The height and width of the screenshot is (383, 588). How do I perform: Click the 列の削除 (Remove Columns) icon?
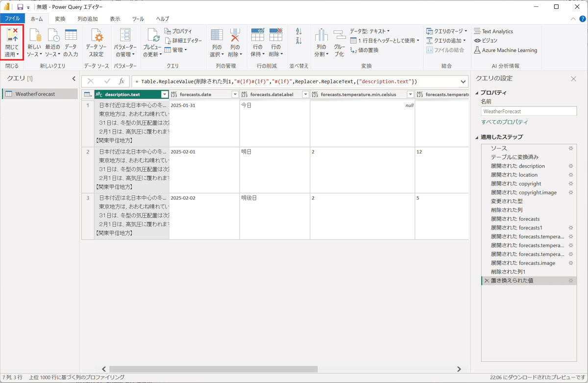pos(235,35)
